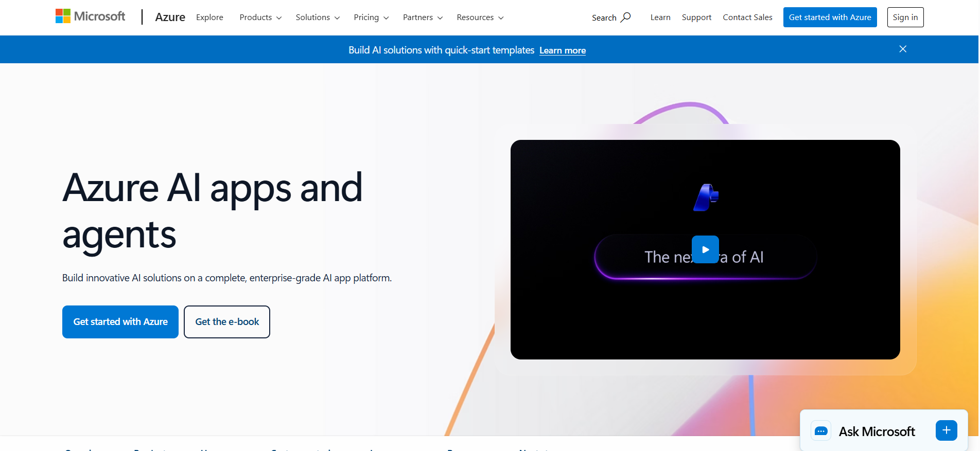
Task: Click hero Get started with Azure button
Action: (x=120, y=322)
